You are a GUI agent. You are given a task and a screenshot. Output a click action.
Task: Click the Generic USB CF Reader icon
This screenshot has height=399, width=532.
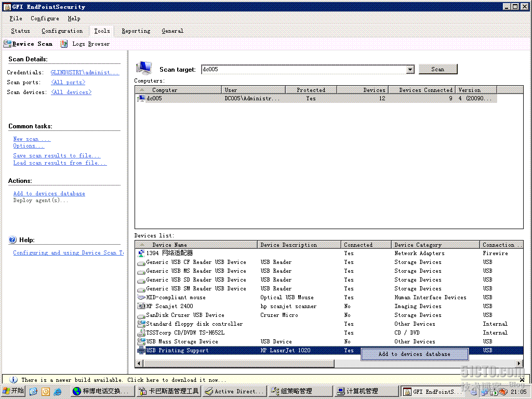pyautogui.click(x=141, y=262)
